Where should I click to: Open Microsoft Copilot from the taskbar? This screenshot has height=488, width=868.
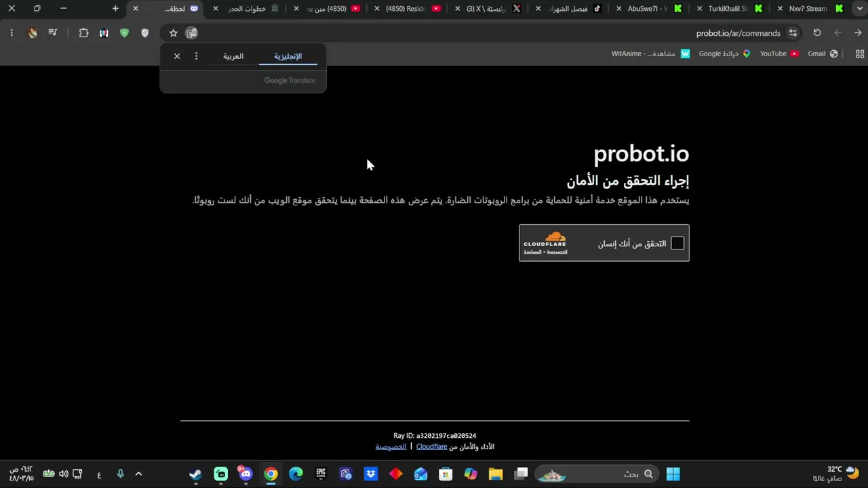(x=471, y=474)
